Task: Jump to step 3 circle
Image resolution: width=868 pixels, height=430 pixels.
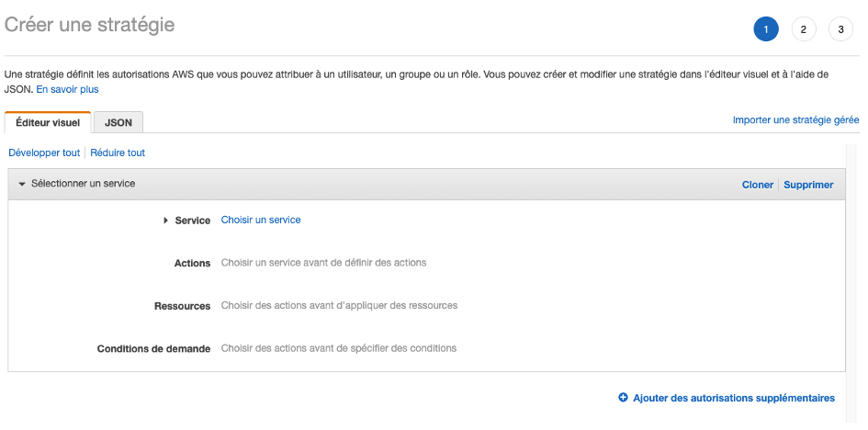Action: (840, 29)
